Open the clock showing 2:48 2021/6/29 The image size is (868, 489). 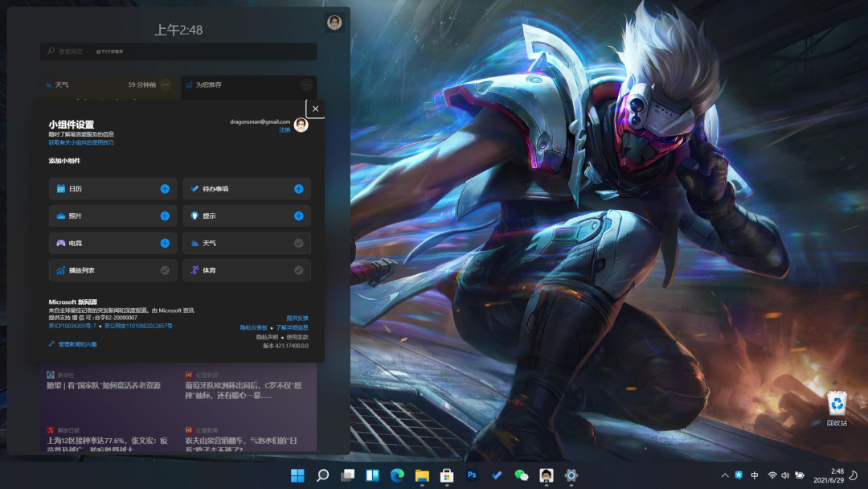coord(829,475)
